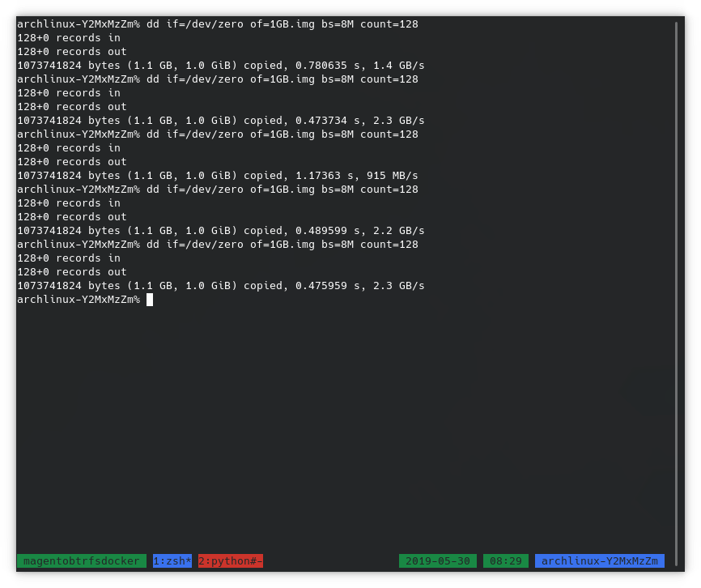701x588 pixels.
Task: Click the red python window segment
Action: point(231,560)
